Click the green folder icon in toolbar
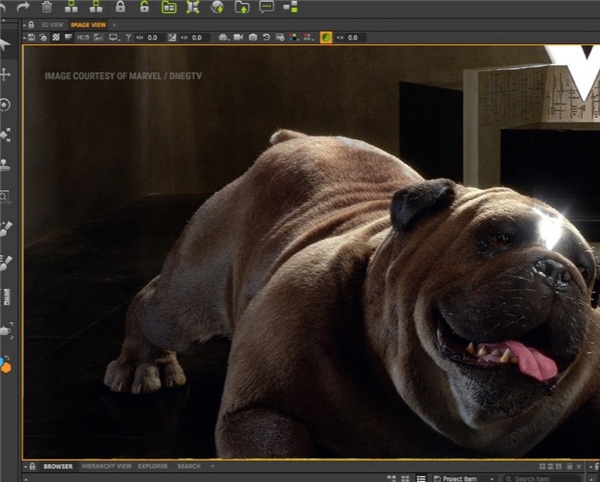 (x=169, y=7)
